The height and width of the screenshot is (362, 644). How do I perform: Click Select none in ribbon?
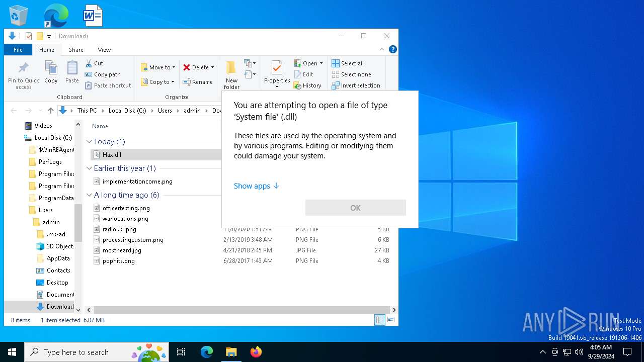tap(351, 74)
